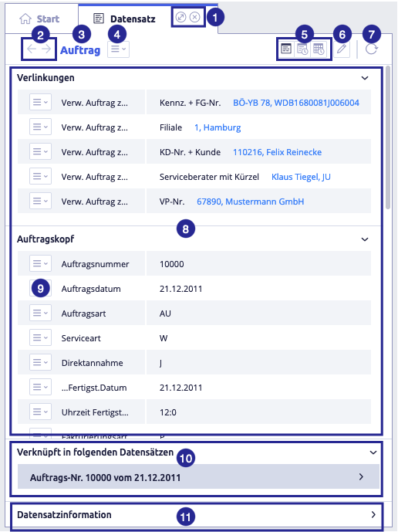This screenshot has height=532, width=398.
Task: Open row menu for ...Fertigst.Datum
Action: coord(40,388)
